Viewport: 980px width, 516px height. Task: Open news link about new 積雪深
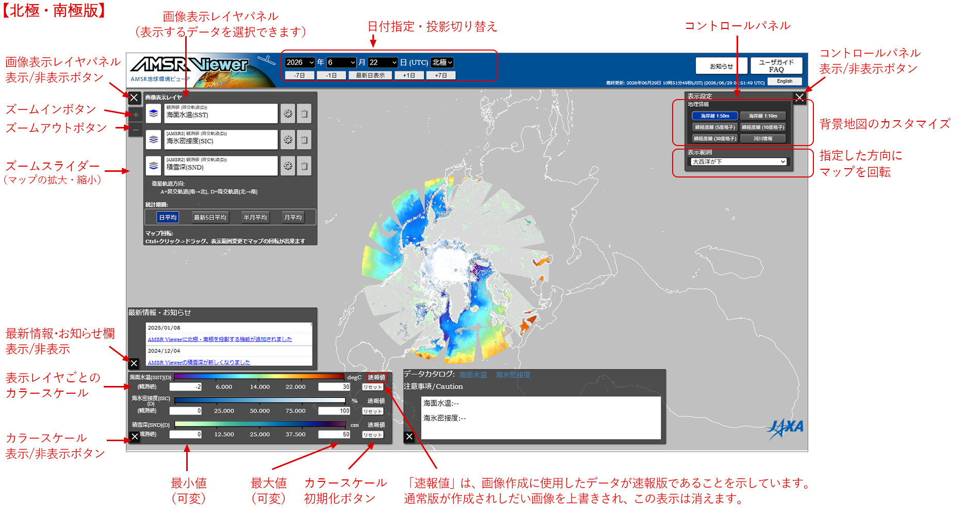[x=199, y=362]
